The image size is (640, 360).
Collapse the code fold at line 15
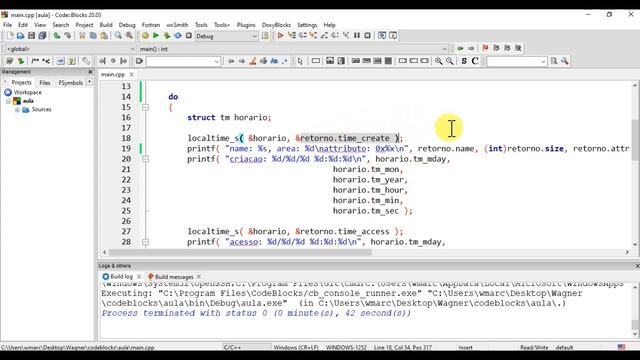145,107
